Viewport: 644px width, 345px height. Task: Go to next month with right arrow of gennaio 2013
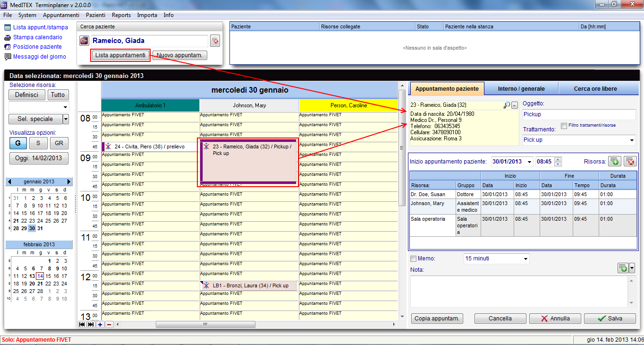tap(69, 182)
